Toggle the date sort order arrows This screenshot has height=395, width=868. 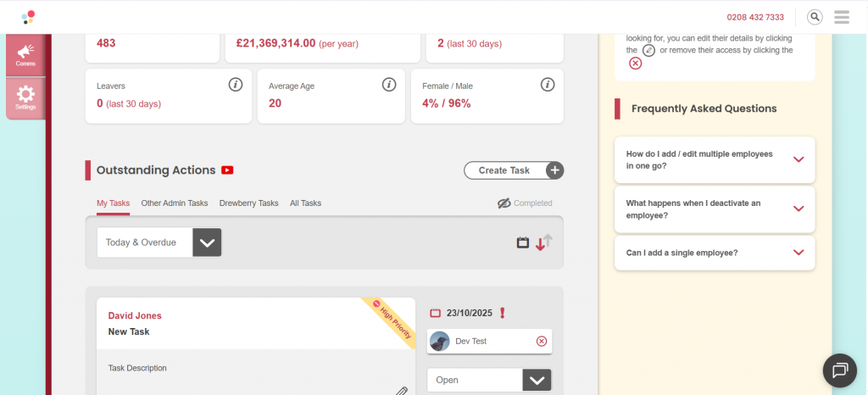pos(543,242)
